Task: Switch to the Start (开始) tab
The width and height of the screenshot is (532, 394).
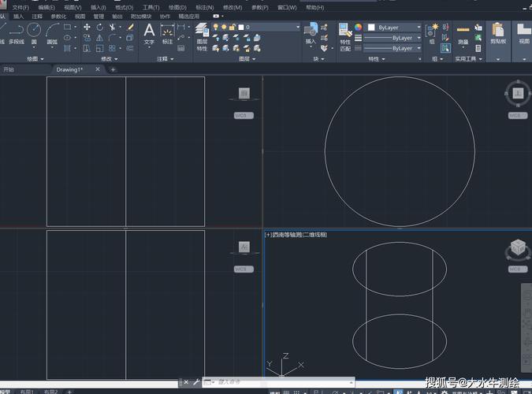Action: click(9, 69)
